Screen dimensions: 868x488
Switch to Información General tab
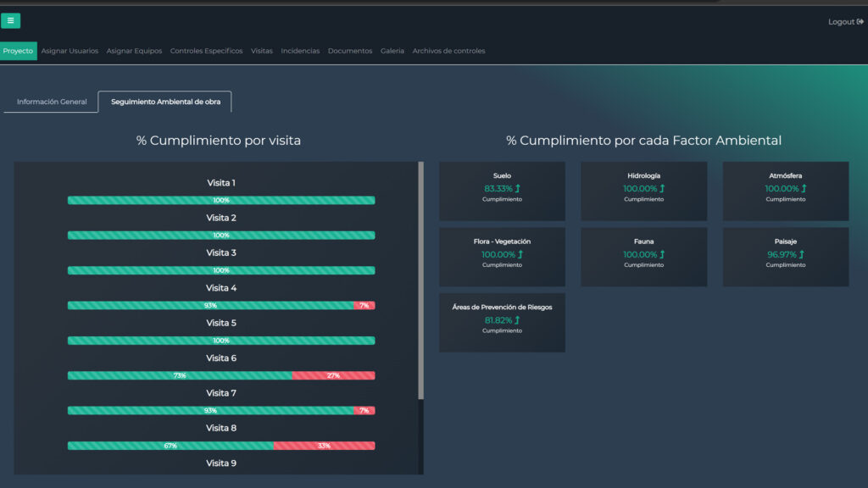tap(52, 102)
